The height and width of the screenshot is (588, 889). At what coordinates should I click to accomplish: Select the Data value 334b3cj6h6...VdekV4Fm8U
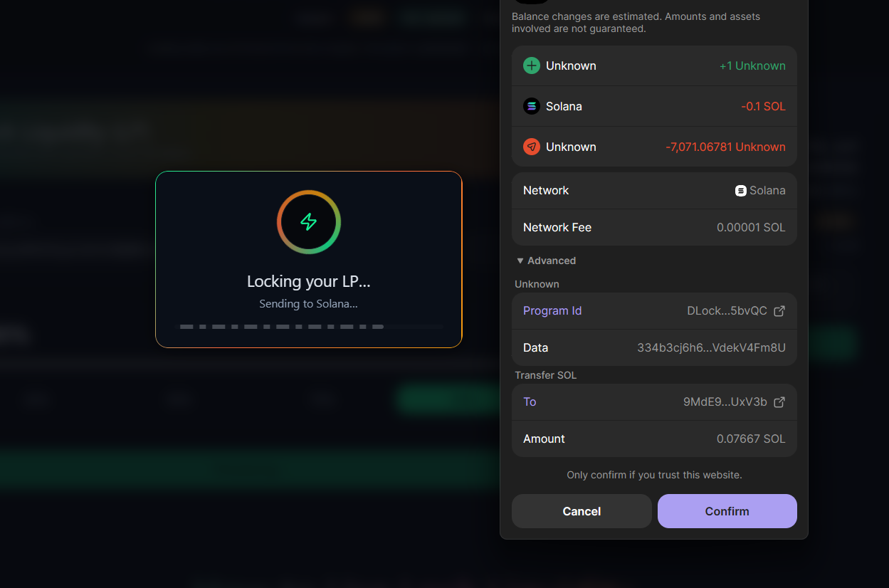point(711,348)
